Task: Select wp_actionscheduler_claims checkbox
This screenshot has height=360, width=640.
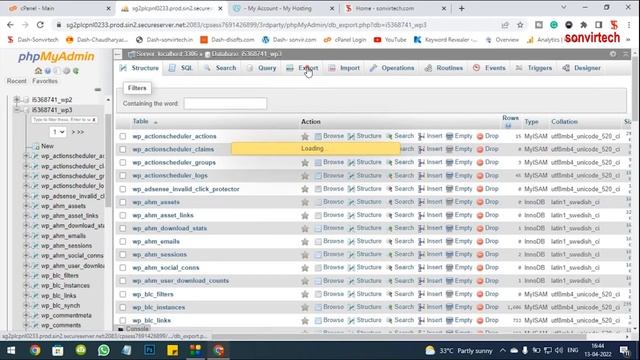Action: [x=123, y=149]
